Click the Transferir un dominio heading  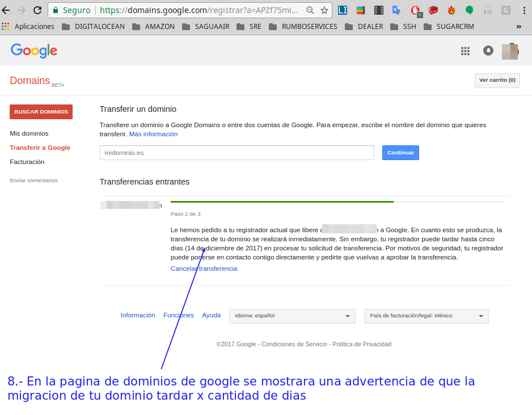(x=138, y=109)
